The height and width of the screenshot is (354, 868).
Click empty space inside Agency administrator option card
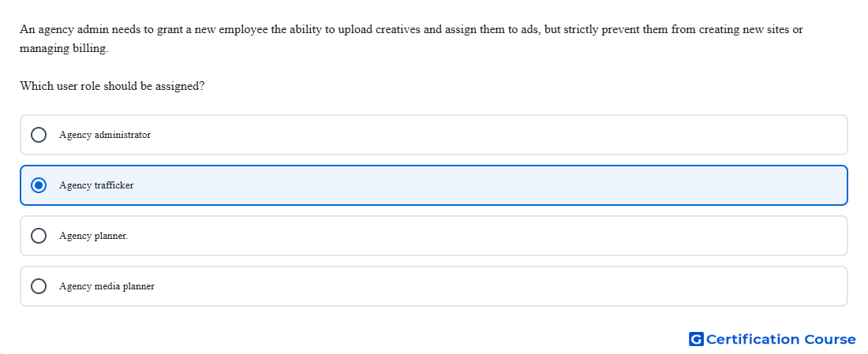498,135
